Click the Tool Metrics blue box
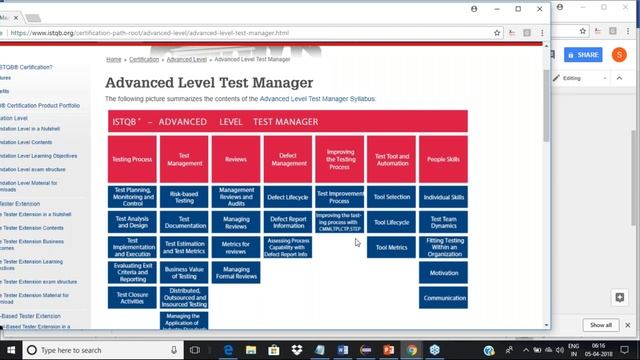This screenshot has width=640, height=360. click(x=391, y=247)
